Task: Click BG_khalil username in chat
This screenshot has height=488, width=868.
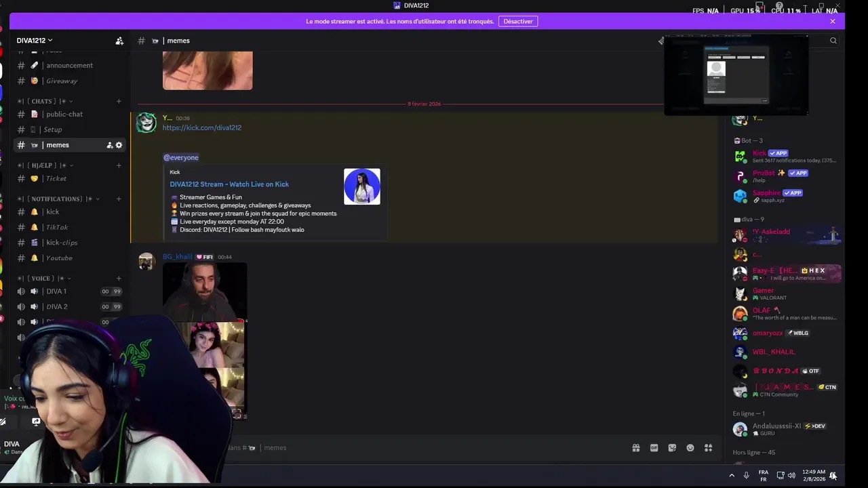Action: (x=178, y=257)
